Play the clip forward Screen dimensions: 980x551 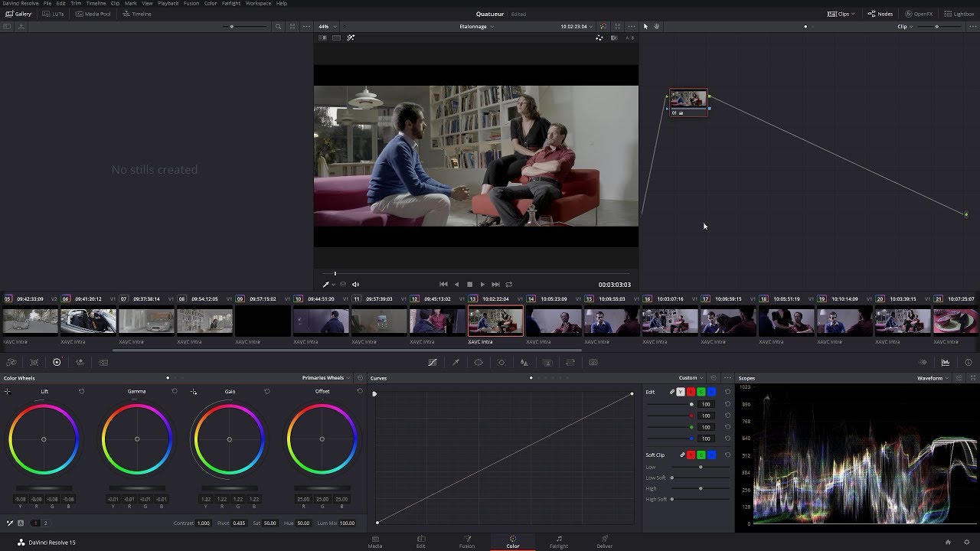(x=482, y=285)
